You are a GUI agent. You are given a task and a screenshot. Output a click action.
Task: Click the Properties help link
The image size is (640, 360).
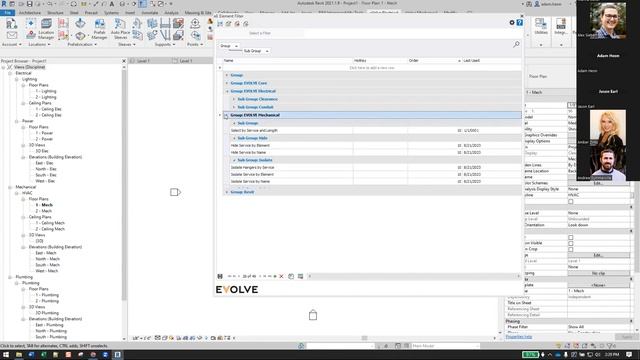518,337
